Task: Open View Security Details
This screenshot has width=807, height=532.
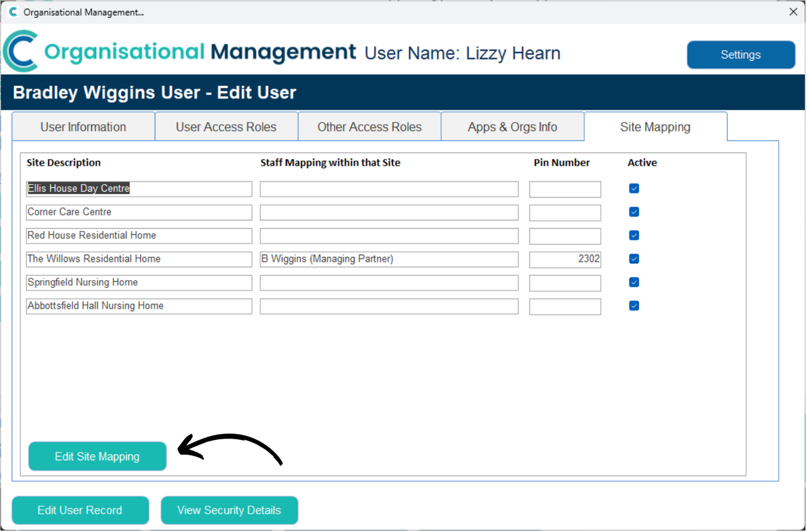Action: (x=229, y=510)
